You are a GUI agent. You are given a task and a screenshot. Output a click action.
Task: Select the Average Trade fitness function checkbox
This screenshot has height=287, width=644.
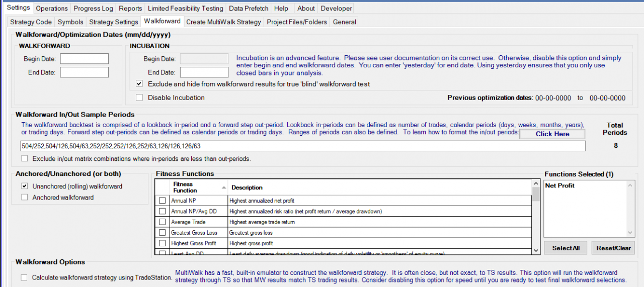(162, 222)
